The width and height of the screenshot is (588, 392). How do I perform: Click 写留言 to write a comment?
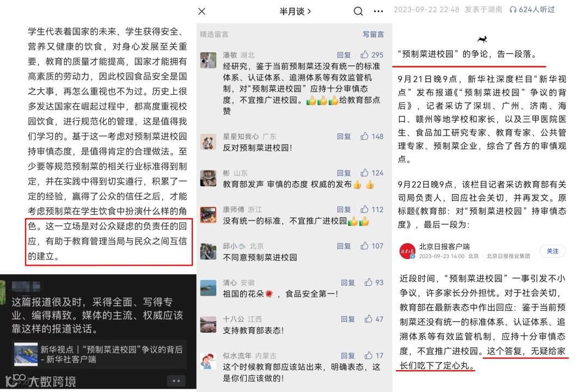[373, 34]
